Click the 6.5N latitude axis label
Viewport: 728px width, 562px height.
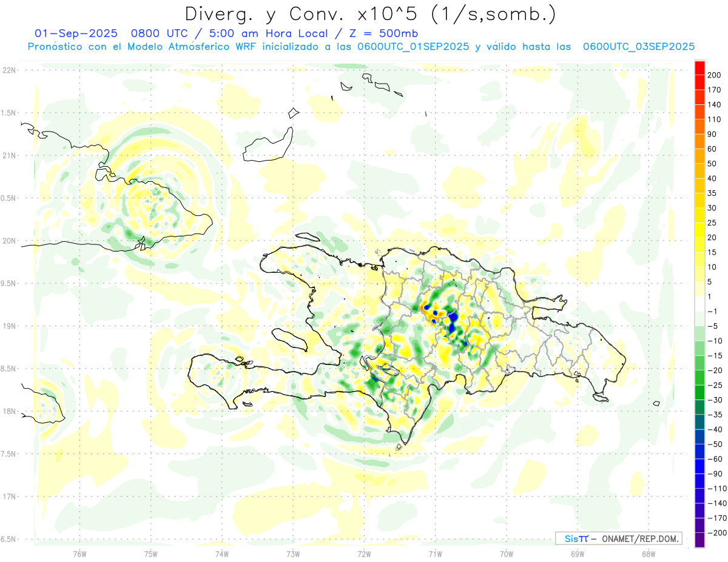pyautogui.click(x=8, y=540)
